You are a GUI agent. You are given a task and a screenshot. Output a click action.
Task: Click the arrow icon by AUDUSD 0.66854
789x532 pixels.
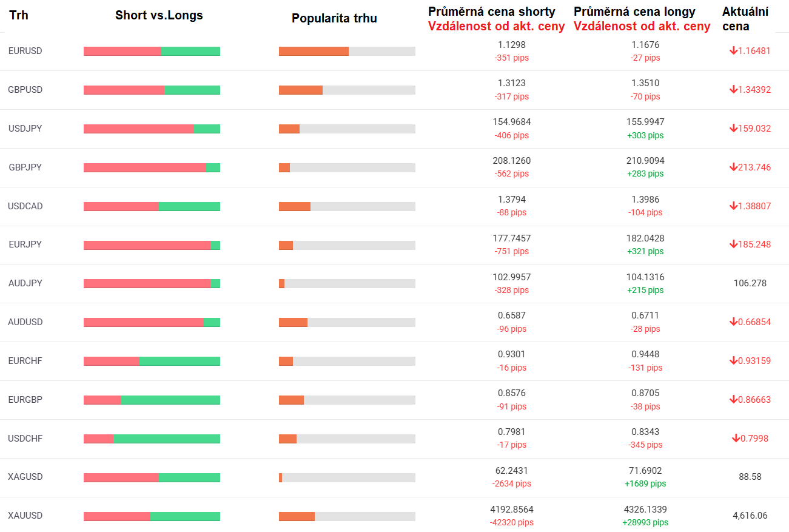[733, 322]
